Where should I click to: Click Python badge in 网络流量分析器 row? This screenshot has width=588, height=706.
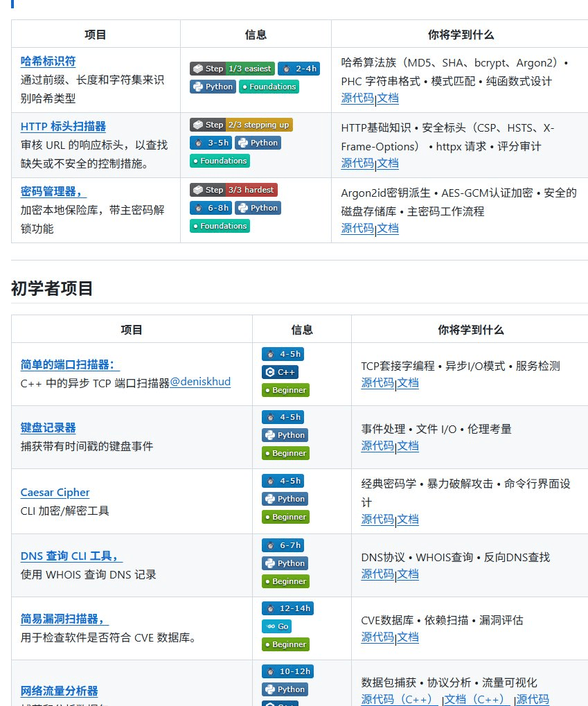[x=285, y=690]
